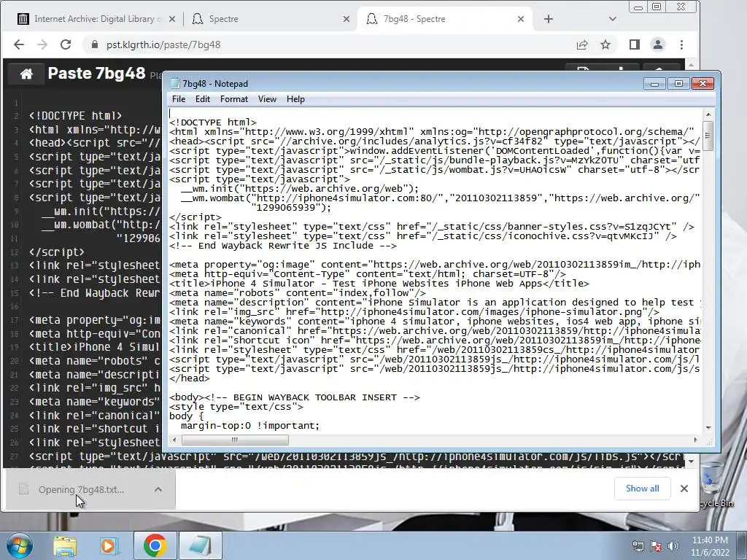747x560 pixels.
Task: Open Windows Media Player from taskbar
Action: (x=109, y=545)
